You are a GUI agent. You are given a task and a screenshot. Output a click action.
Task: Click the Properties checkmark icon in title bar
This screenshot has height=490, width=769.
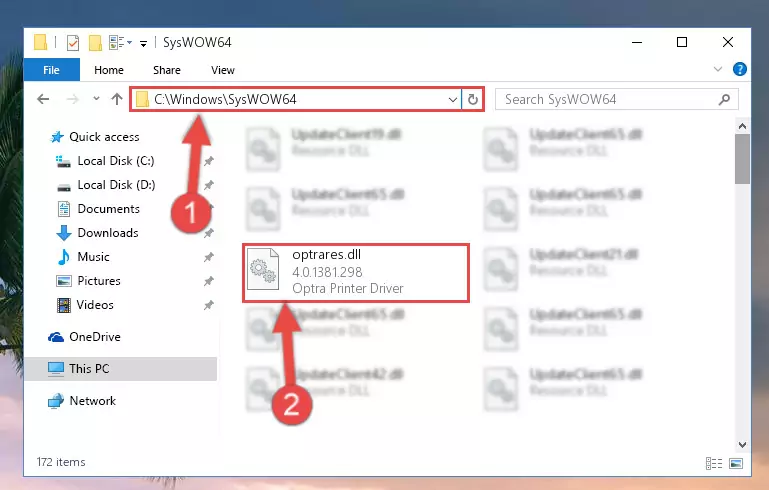pos(73,43)
